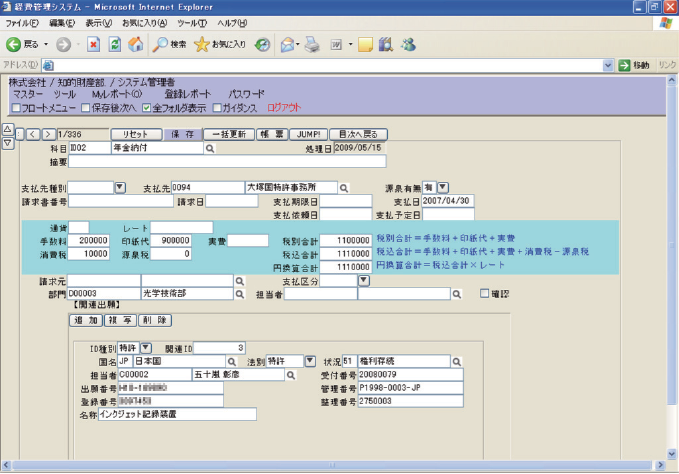The image size is (679, 474).
Task: Uncheck the 全フォルダ表示 checkbox
Action: coord(147,108)
